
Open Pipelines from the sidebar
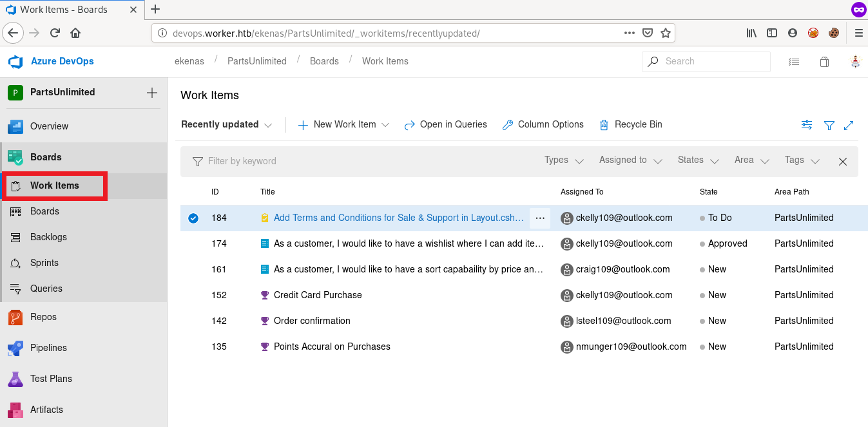tap(48, 348)
